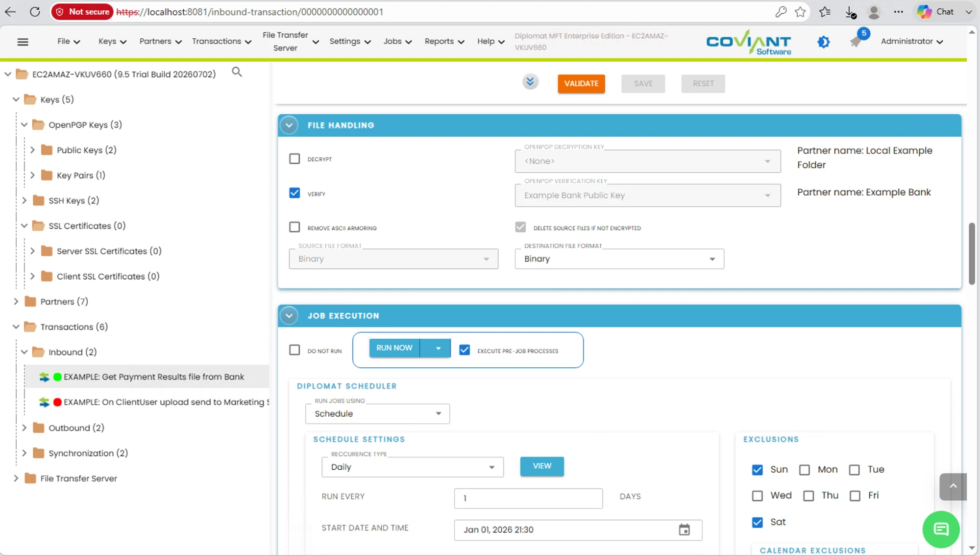Open the green chat support bubble
The height and width of the screenshot is (556, 980).
click(941, 530)
